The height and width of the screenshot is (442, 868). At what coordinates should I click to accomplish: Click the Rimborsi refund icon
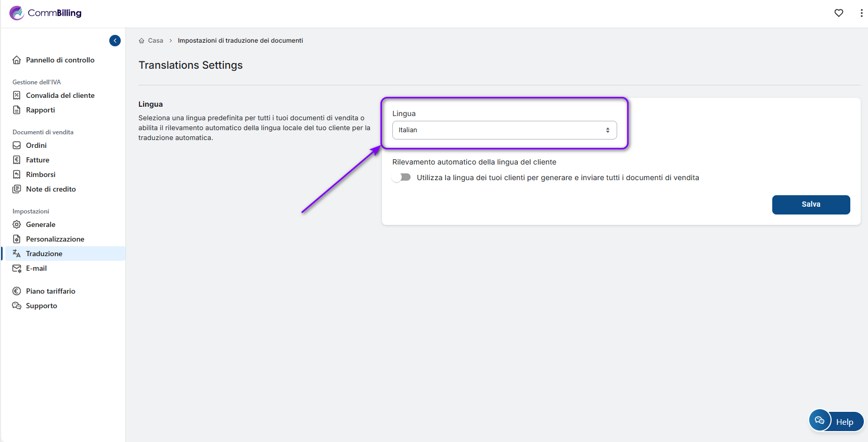click(x=17, y=174)
